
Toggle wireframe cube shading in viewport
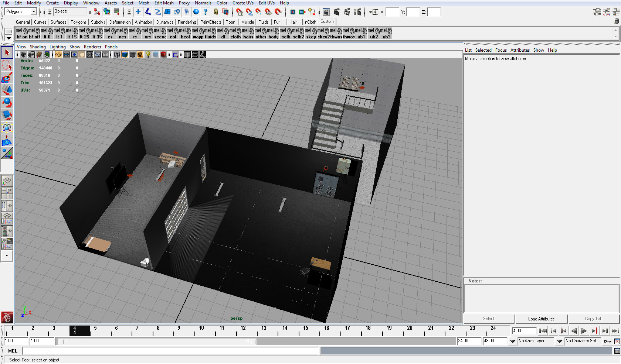click(x=117, y=55)
